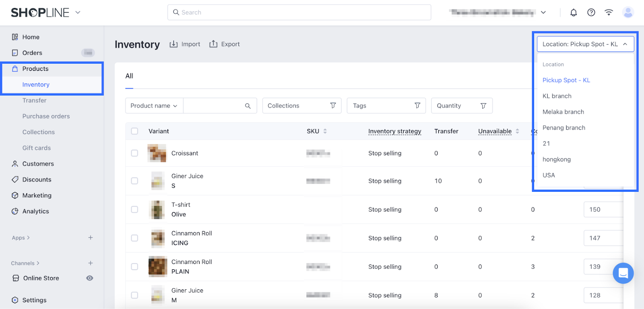The height and width of the screenshot is (309, 644).
Task: Switch to the All tab
Action: 129,76
